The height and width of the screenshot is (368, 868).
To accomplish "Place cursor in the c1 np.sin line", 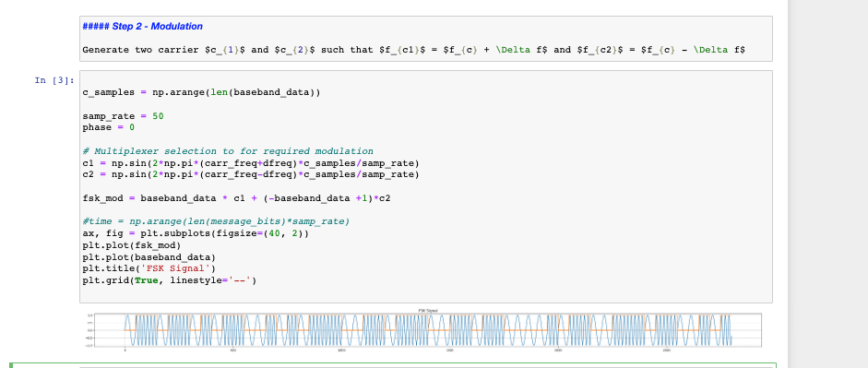I will tap(251, 163).
